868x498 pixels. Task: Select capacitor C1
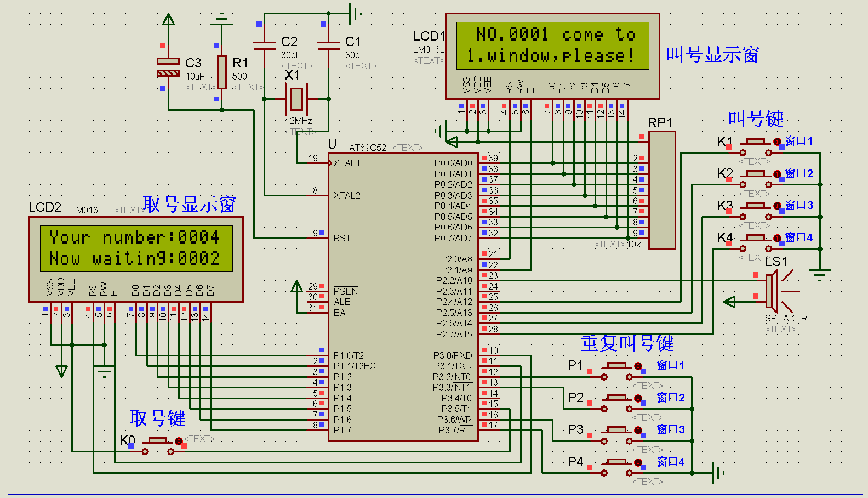pos(329,45)
